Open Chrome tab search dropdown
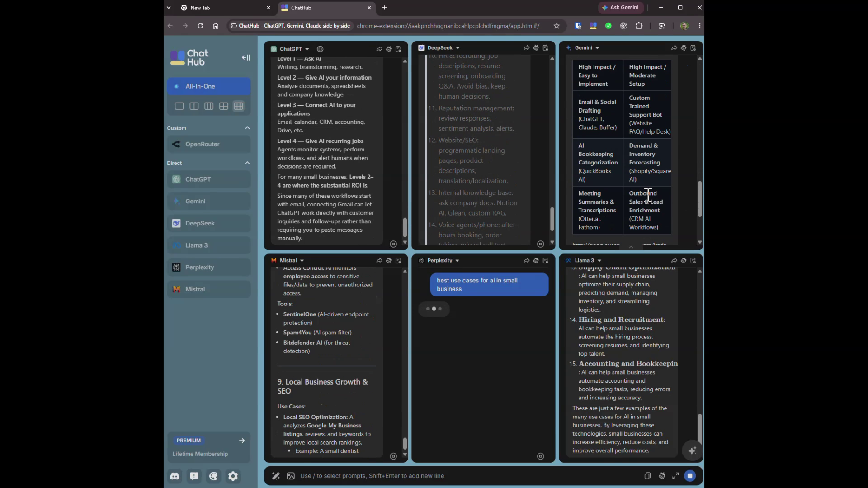Screen dimensions: 868x488 tap(169, 8)
